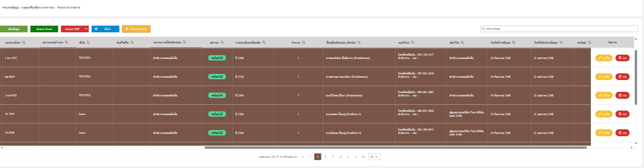The image size is (644, 168).
Task: Jump to last page with double-right arrows
Action: point(363,157)
